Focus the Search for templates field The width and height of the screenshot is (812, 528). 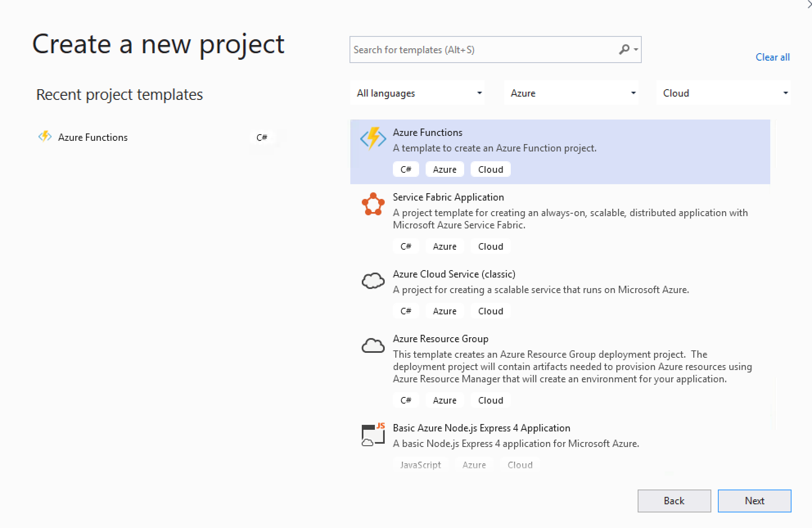(483, 50)
